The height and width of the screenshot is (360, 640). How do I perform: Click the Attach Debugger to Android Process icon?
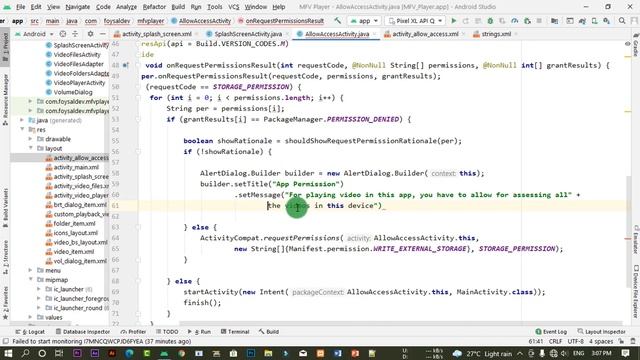point(527,20)
